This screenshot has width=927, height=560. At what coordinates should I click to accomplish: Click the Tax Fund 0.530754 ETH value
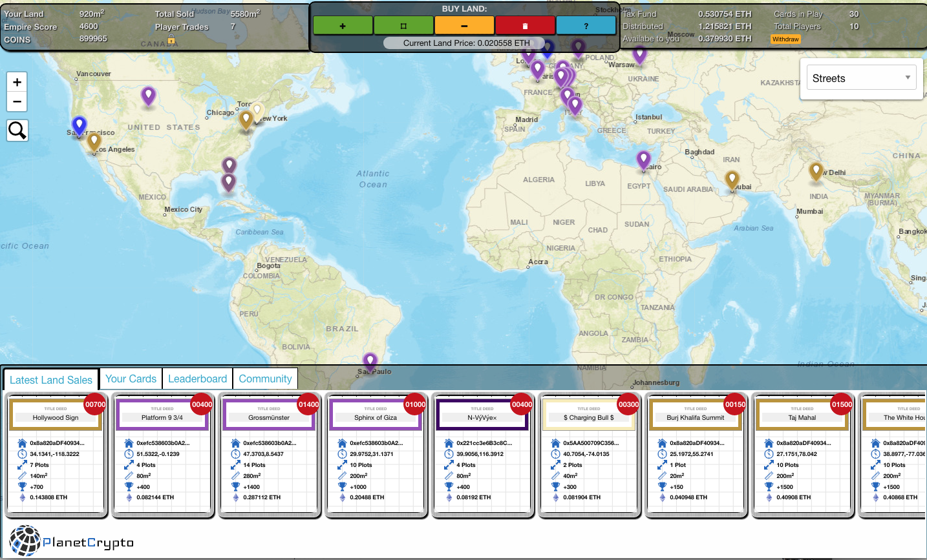tap(725, 14)
